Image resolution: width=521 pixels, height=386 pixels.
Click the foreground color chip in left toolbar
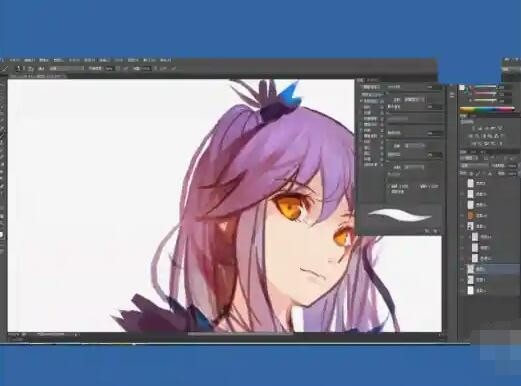[x=2, y=234]
